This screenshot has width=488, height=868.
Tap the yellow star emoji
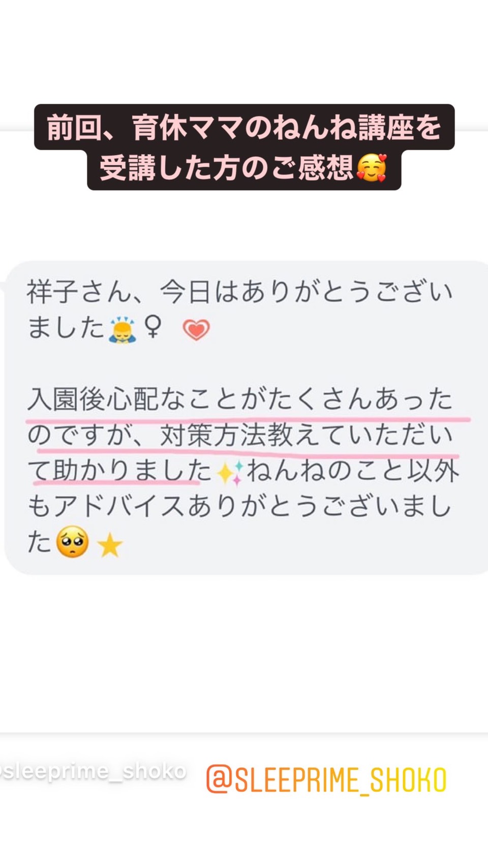coord(110,546)
